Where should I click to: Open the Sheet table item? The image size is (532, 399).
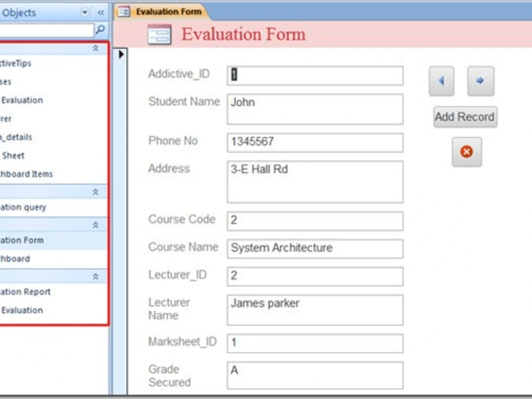[x=53, y=156]
